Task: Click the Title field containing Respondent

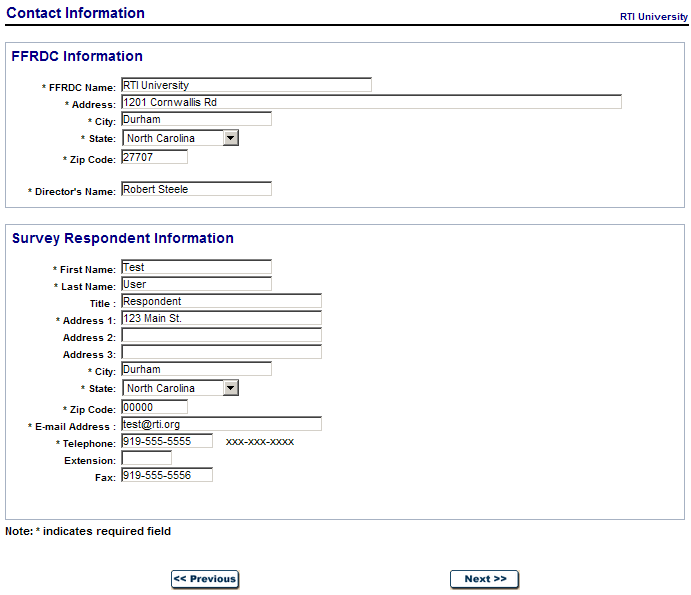Action: pyautogui.click(x=221, y=301)
